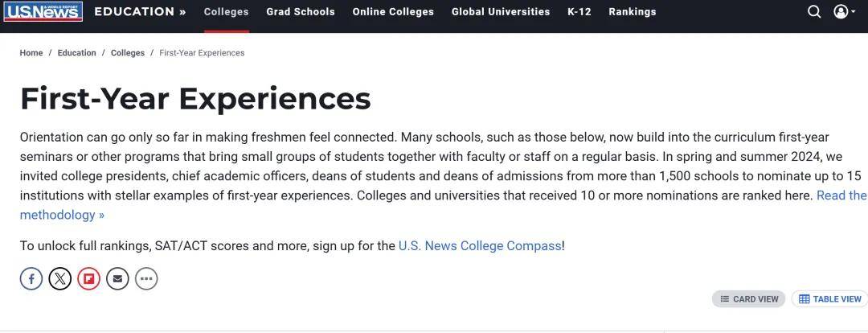Open the user account profile icon
This screenshot has width=868, height=333.
click(841, 11)
